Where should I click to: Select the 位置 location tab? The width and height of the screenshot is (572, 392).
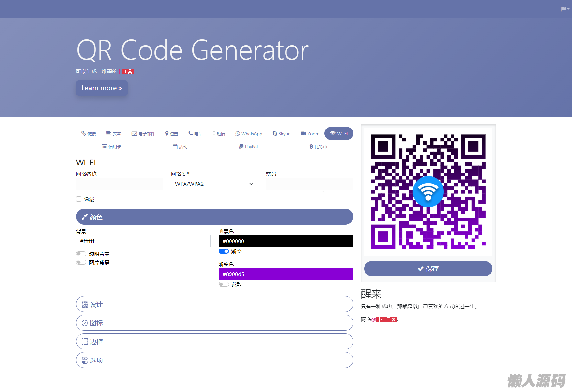coord(172,134)
